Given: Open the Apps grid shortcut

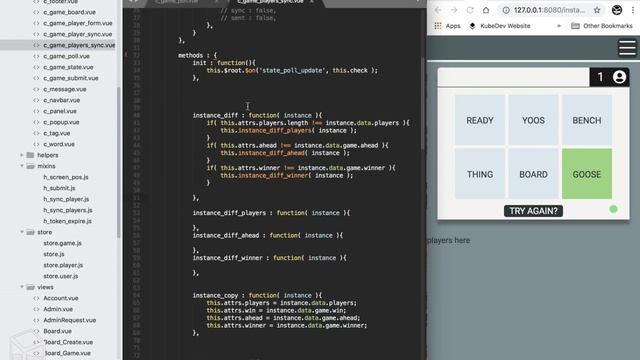Looking at the screenshot, I should (447, 26).
